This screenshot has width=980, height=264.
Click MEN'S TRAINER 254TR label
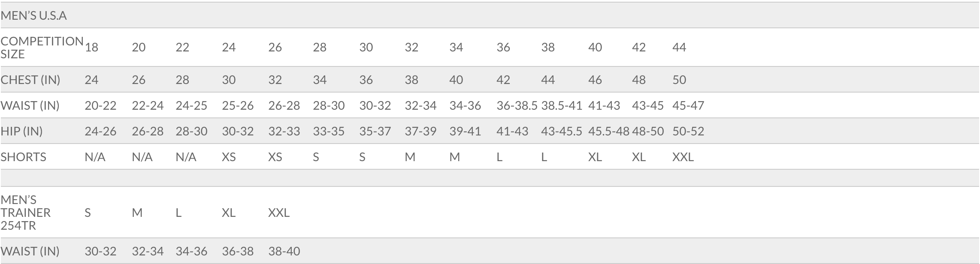[x=26, y=213]
